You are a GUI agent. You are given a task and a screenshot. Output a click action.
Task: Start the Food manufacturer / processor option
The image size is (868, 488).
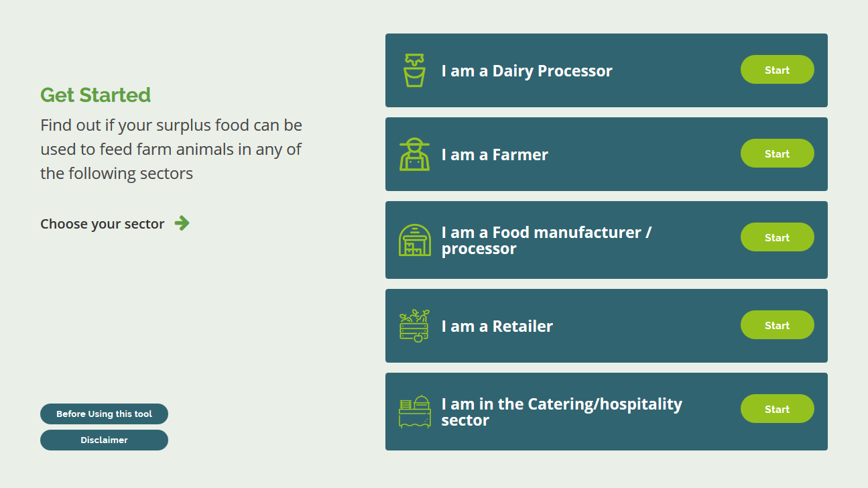click(777, 237)
